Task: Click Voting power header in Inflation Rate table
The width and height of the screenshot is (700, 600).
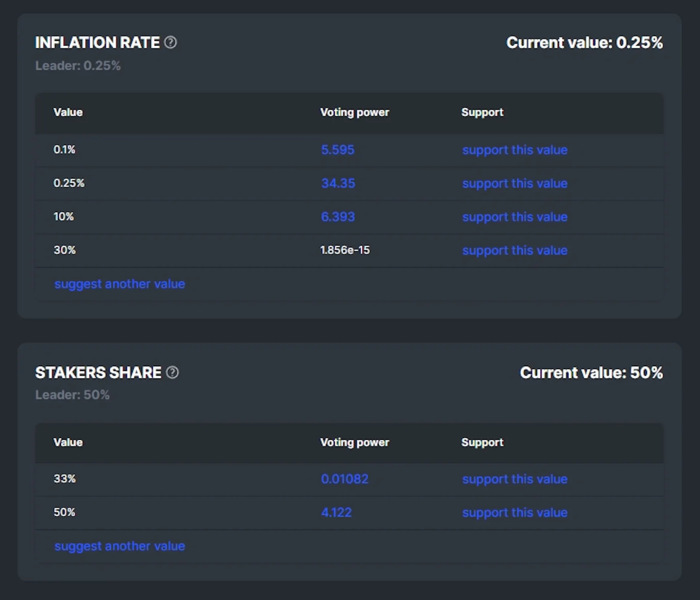Action: (x=354, y=113)
